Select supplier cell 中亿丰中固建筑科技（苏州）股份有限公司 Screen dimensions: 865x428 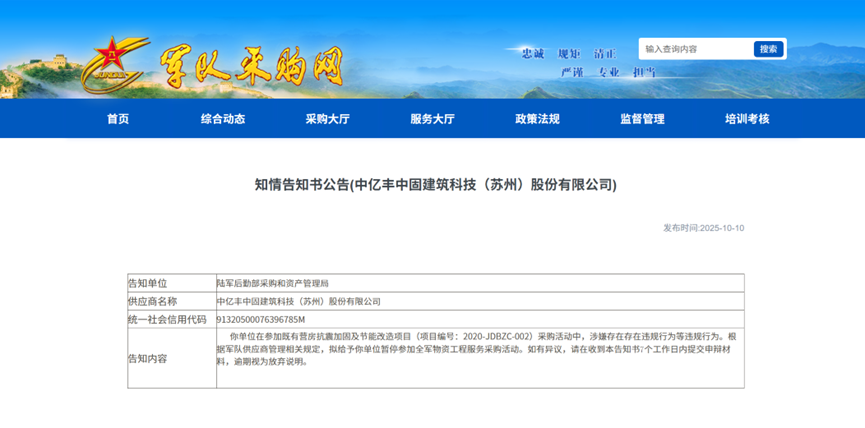pyautogui.click(x=298, y=302)
